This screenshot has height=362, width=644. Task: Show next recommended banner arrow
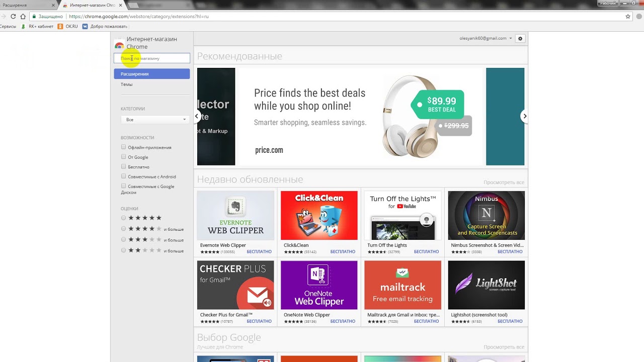[524, 116]
